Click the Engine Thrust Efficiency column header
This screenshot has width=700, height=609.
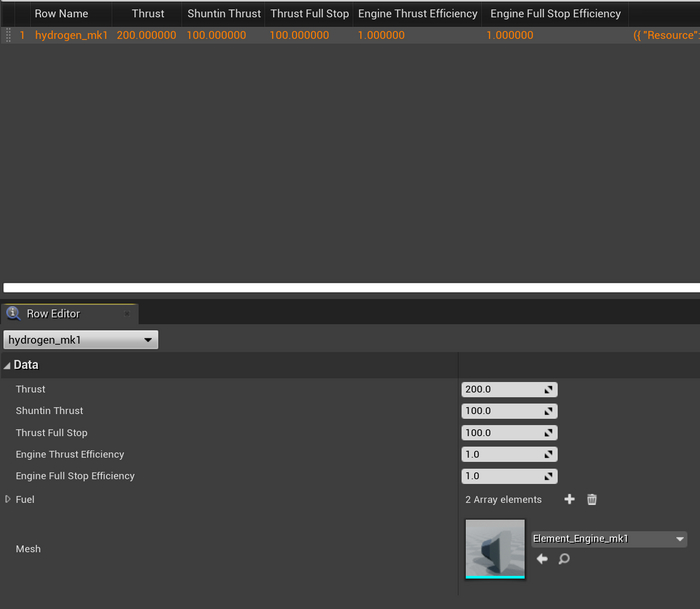(x=417, y=14)
